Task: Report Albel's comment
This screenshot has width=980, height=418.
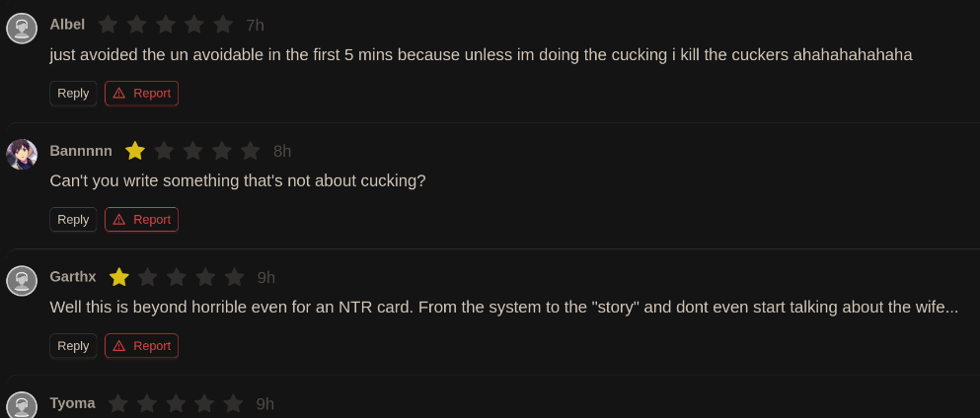Action: (x=142, y=93)
